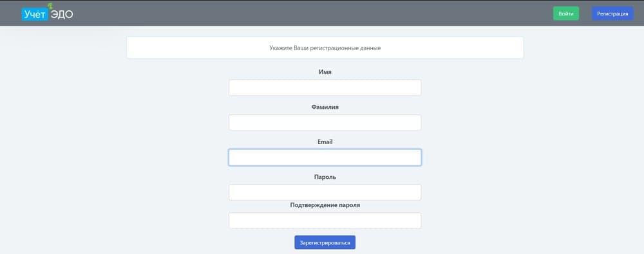Click the Учёт ЭДО logo
The image size is (644, 254).
pyautogui.click(x=47, y=13)
